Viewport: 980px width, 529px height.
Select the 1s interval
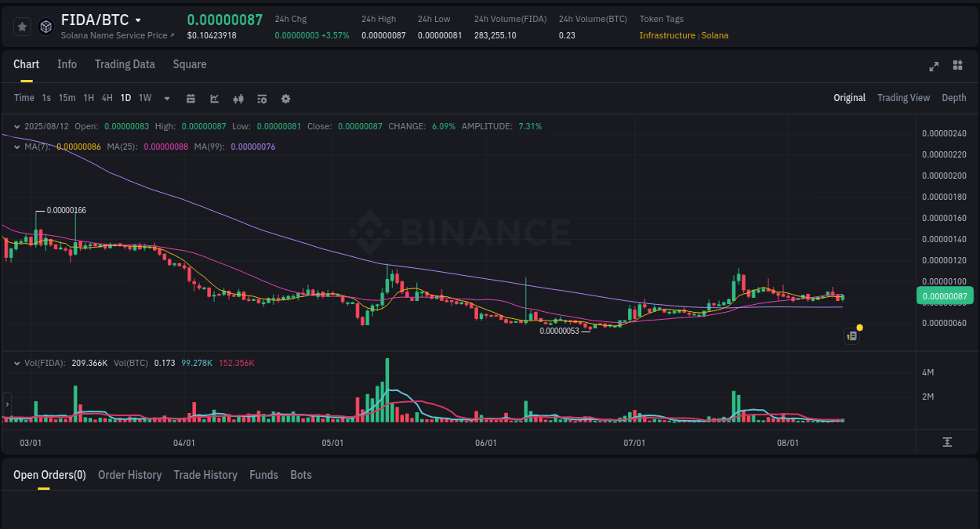coord(46,98)
